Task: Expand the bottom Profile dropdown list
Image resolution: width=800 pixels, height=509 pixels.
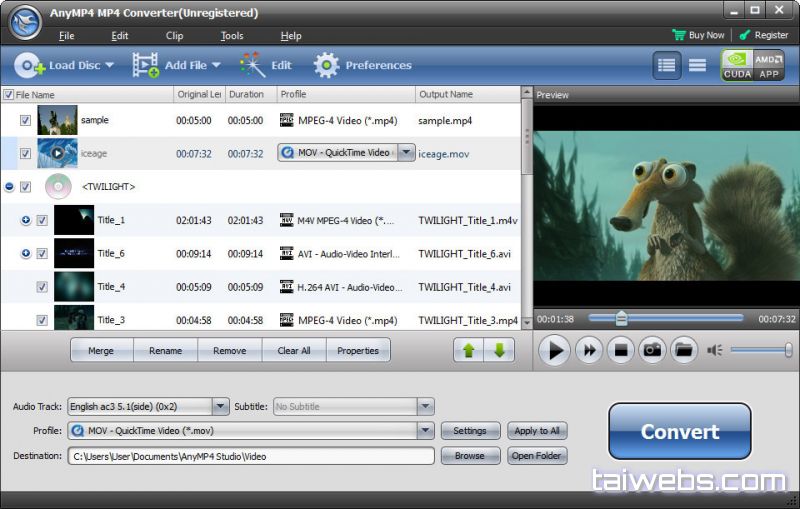Action: click(426, 431)
